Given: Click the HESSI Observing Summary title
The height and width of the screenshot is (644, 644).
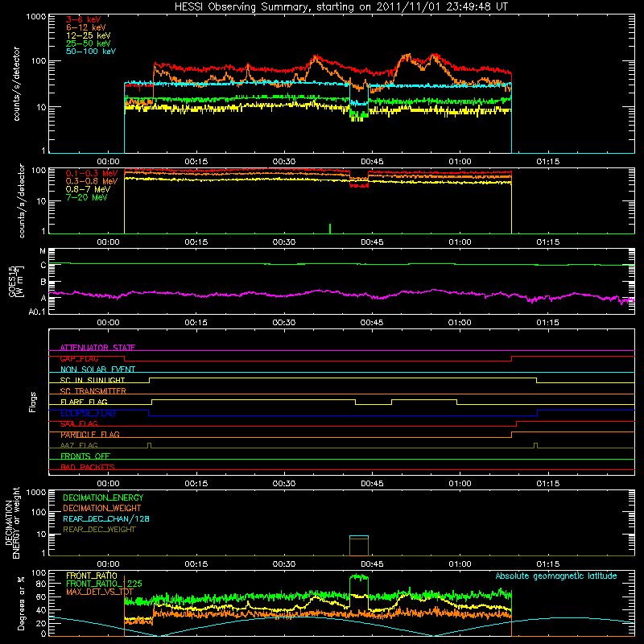Looking at the screenshot, I should tap(341, 7).
